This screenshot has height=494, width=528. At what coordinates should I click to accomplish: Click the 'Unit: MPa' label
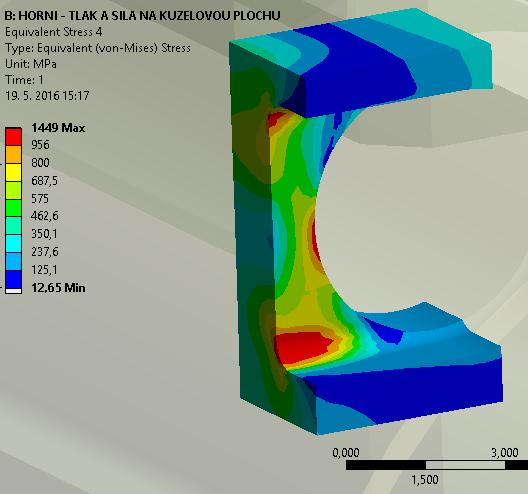[31, 64]
